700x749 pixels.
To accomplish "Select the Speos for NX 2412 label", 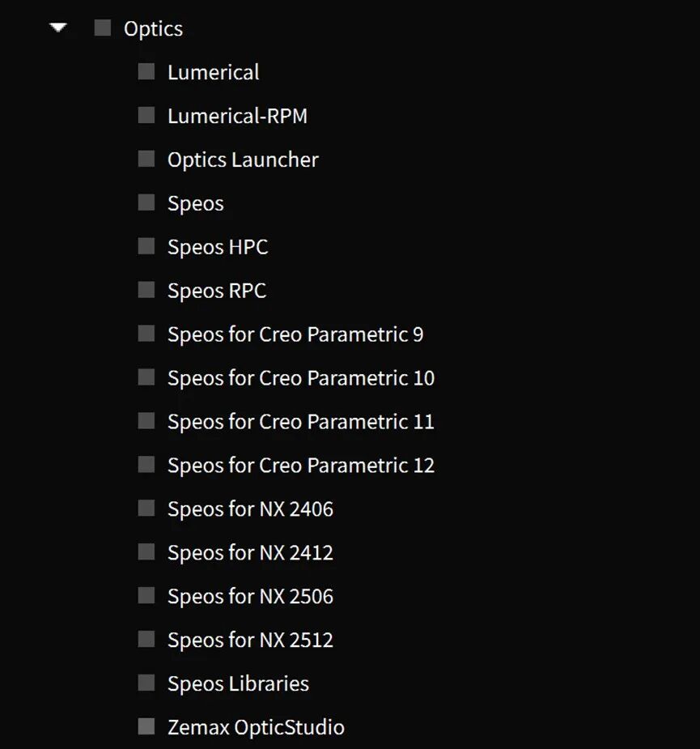I will [251, 553].
